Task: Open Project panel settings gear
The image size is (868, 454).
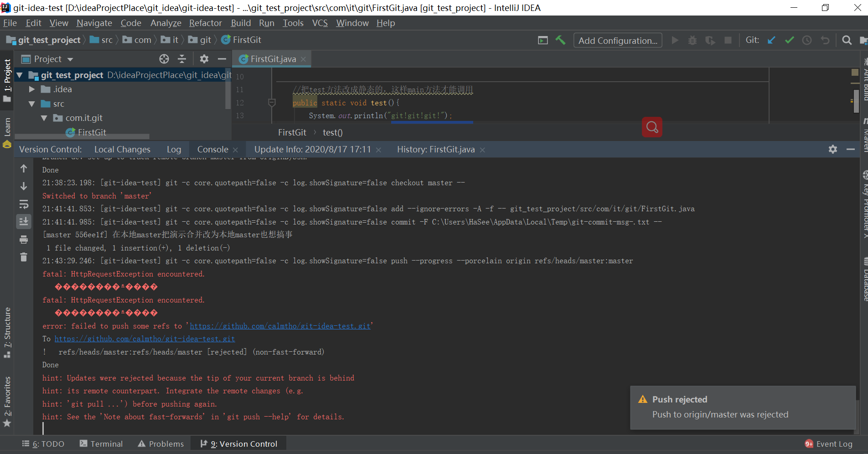Action: coord(204,59)
